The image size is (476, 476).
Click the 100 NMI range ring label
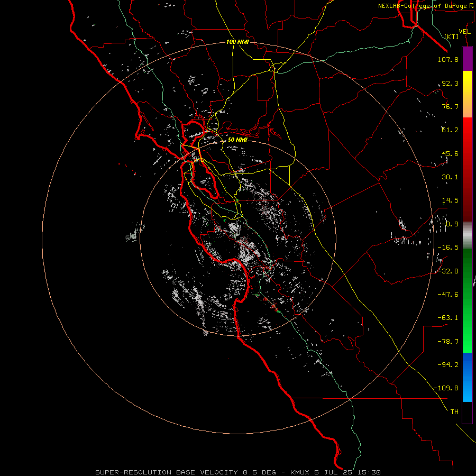tap(237, 42)
